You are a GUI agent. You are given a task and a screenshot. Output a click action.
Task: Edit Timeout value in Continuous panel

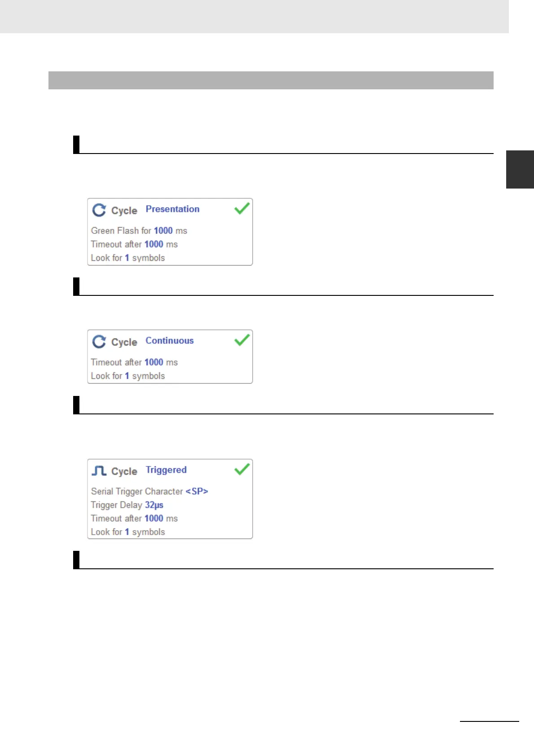click(x=154, y=362)
